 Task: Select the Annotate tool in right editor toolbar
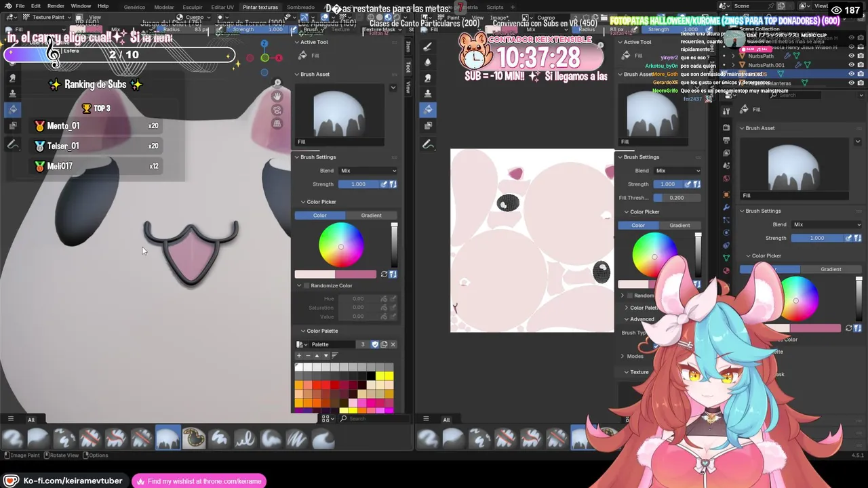click(x=428, y=144)
